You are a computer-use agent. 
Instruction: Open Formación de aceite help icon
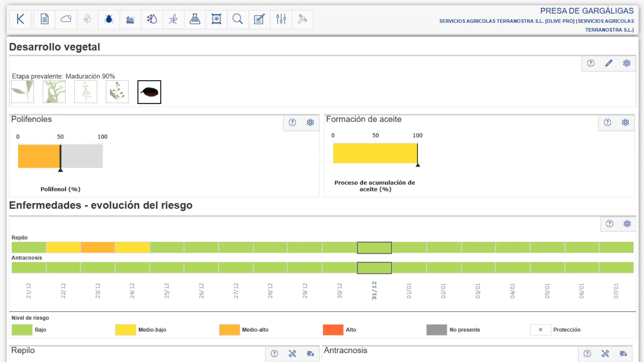[x=607, y=123]
